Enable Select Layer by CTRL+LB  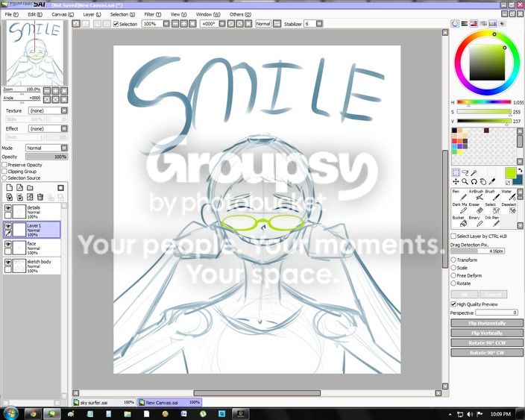click(x=453, y=236)
